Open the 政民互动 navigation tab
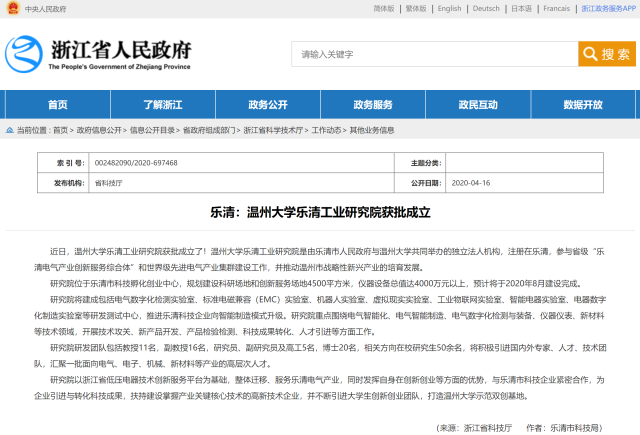 [478, 105]
